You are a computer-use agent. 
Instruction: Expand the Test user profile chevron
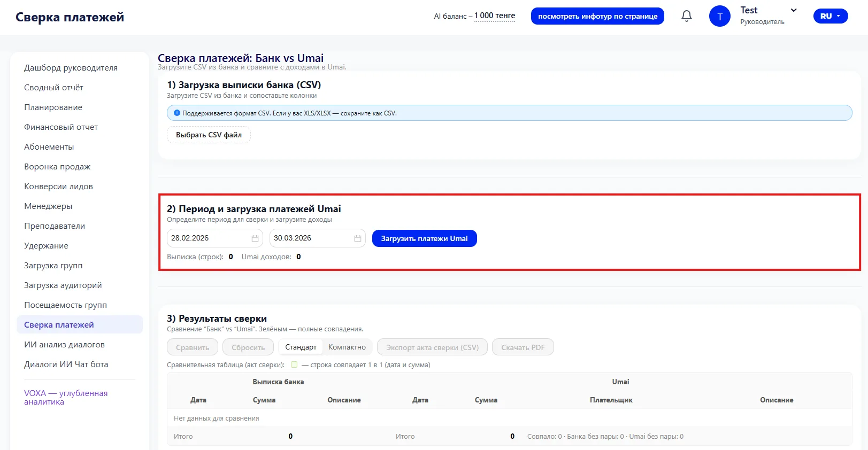coord(794,10)
